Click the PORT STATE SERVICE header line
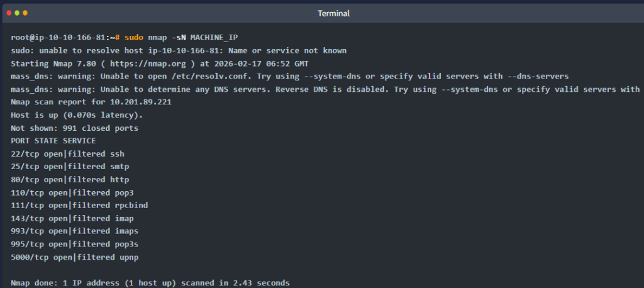Image resolution: width=644 pixels, height=288 pixels. click(x=53, y=141)
